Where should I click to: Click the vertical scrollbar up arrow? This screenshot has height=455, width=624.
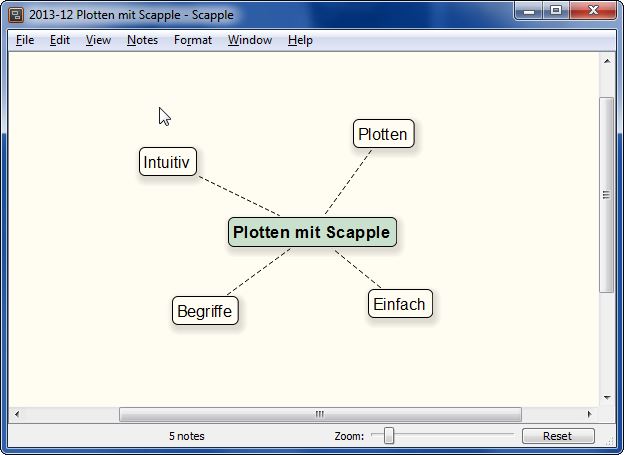tap(606, 60)
